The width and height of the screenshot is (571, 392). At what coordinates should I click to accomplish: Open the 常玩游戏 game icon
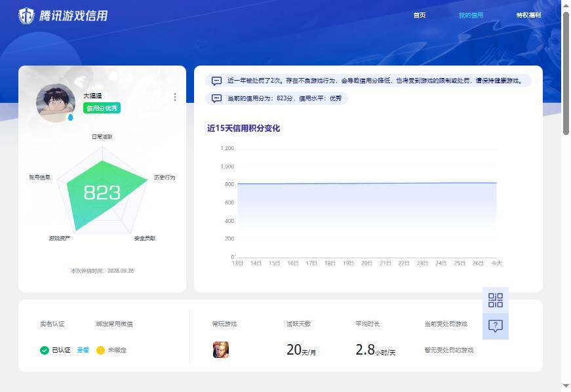coord(221,350)
